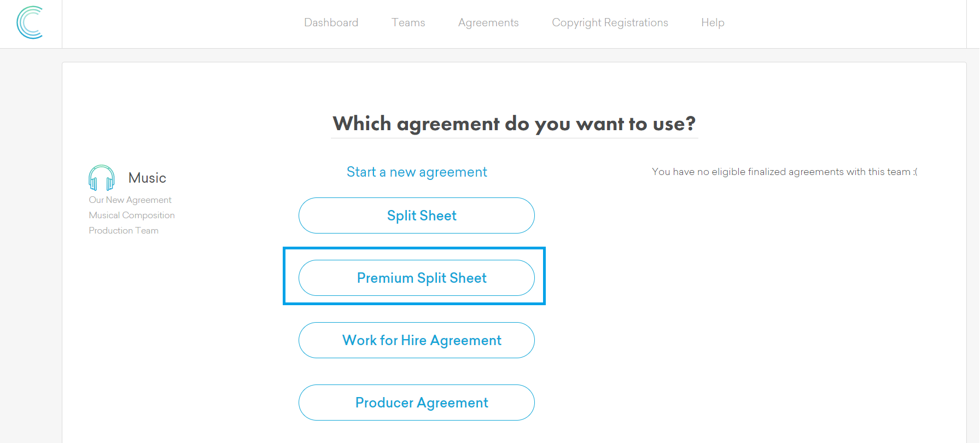This screenshot has height=443, width=980.
Task: Click the Musical Composition text
Action: pyautogui.click(x=132, y=215)
